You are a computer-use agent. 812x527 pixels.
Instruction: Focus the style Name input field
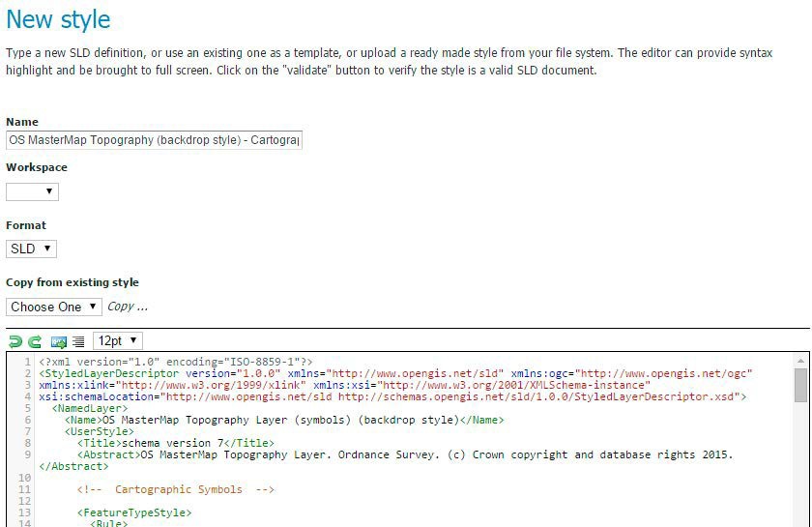(154, 140)
